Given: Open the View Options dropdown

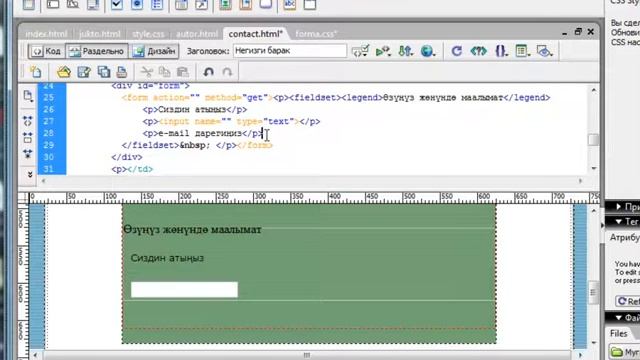Looking at the screenshot, I should [x=522, y=51].
